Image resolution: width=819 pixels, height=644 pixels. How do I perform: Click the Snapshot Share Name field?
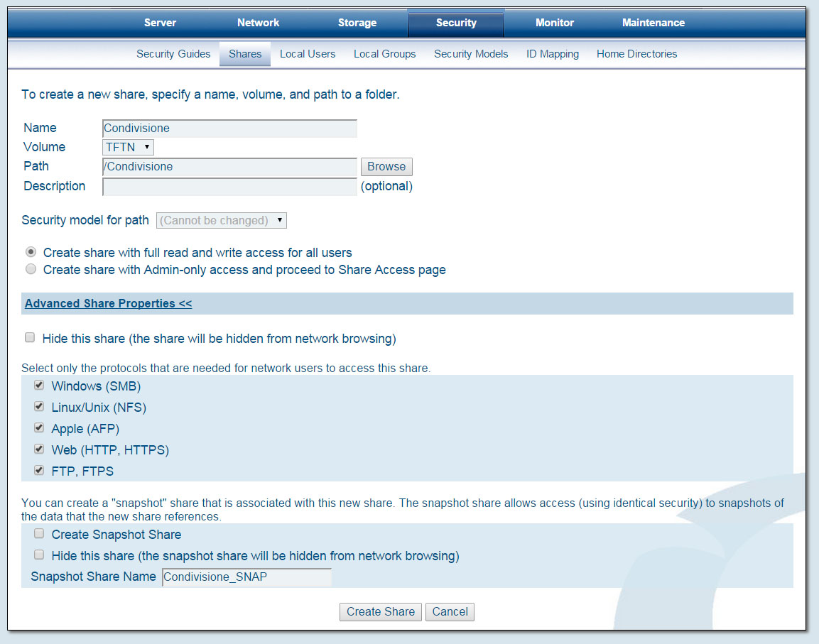[246, 577]
